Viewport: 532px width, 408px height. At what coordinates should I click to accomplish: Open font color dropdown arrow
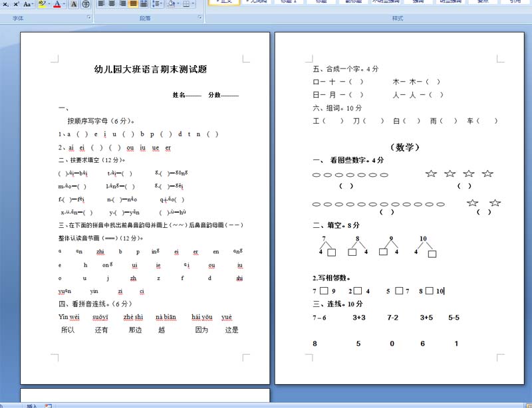(x=64, y=4)
